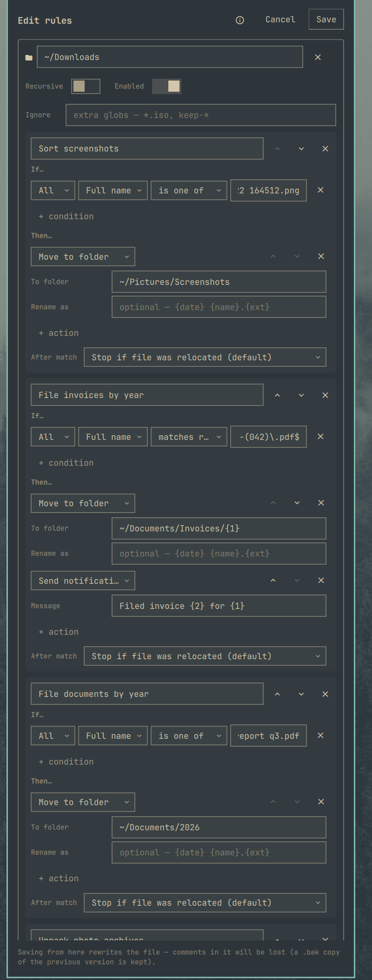Focus the Ignore extra globs field
Screen dimensions: 372x980
tap(201, 115)
